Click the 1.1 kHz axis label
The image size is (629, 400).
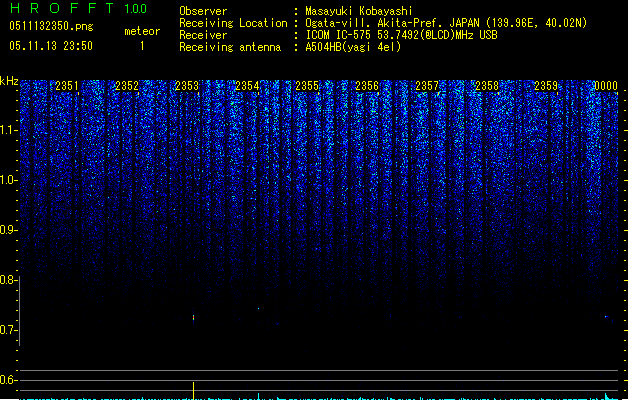8,130
